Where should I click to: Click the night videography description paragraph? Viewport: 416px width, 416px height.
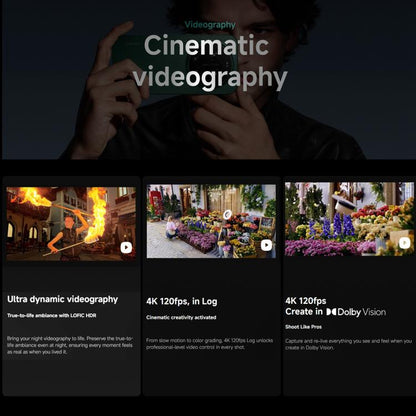click(x=70, y=345)
